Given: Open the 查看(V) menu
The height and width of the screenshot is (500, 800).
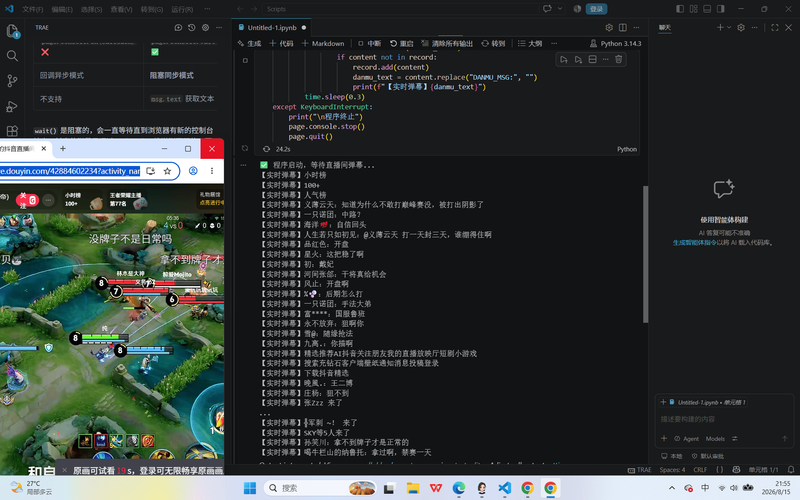Looking at the screenshot, I should tap(121, 9).
